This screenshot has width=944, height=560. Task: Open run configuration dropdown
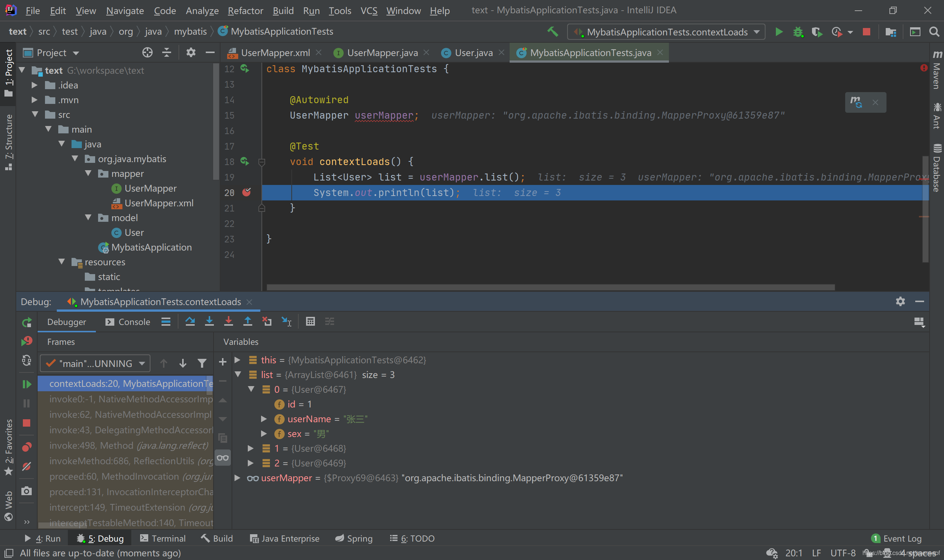click(x=666, y=32)
